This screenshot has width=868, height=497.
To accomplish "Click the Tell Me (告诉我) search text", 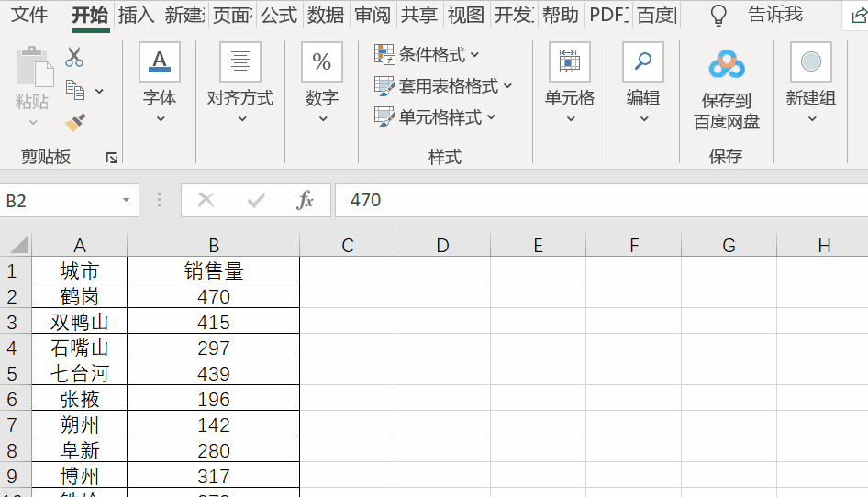I will point(775,15).
